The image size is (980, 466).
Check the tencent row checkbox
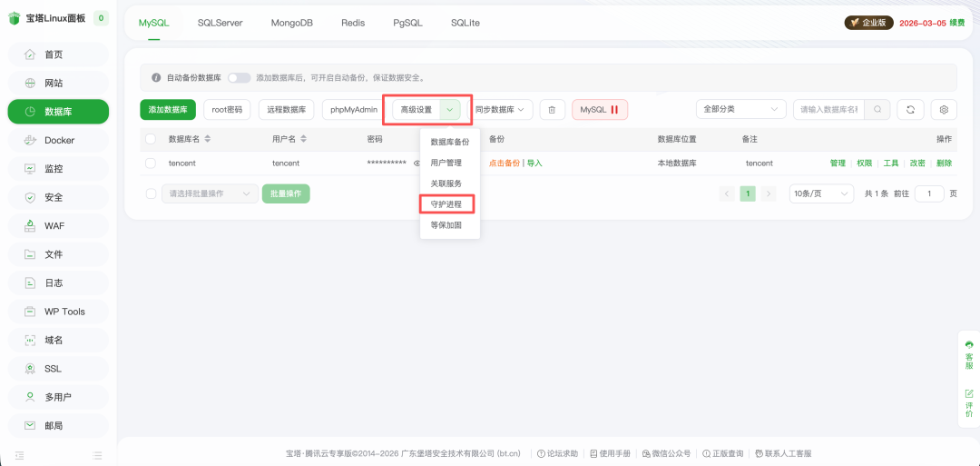(x=151, y=164)
